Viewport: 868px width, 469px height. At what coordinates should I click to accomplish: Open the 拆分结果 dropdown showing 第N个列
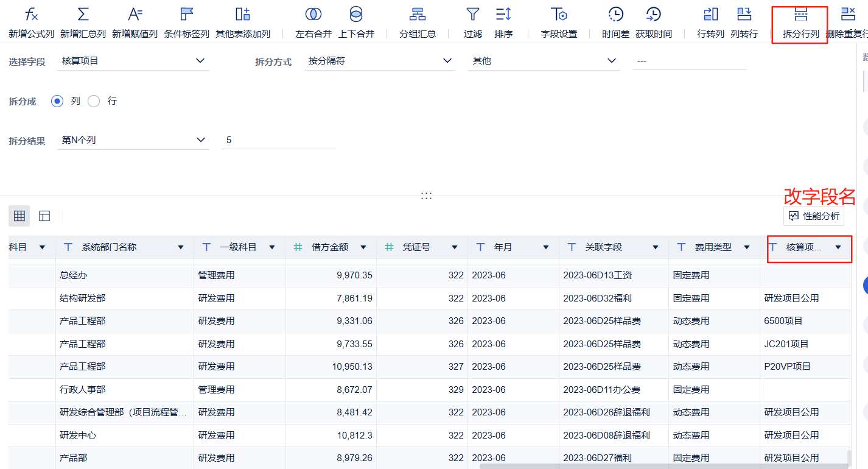pyautogui.click(x=133, y=140)
